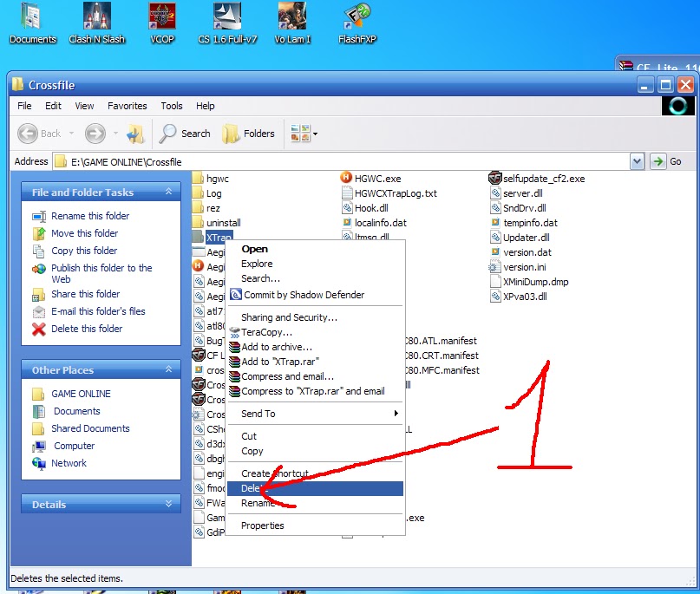Click the address path field
The width and height of the screenshot is (700, 594).
[342, 161]
